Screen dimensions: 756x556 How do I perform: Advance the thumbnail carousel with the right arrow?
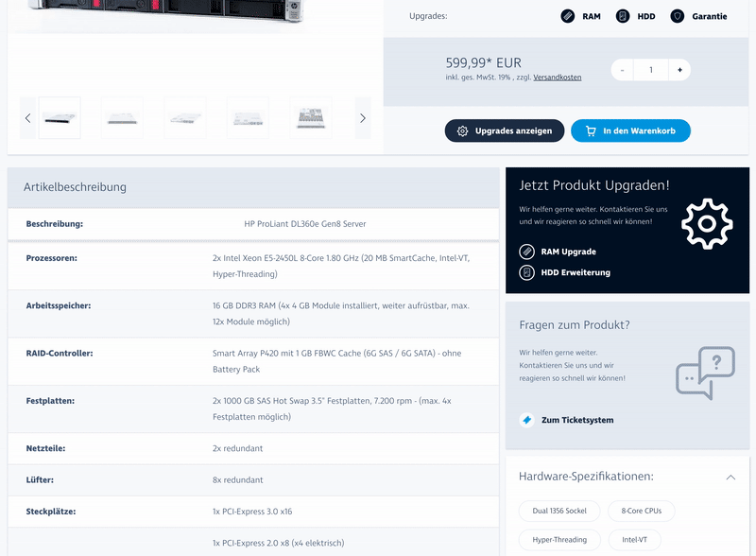click(x=362, y=116)
